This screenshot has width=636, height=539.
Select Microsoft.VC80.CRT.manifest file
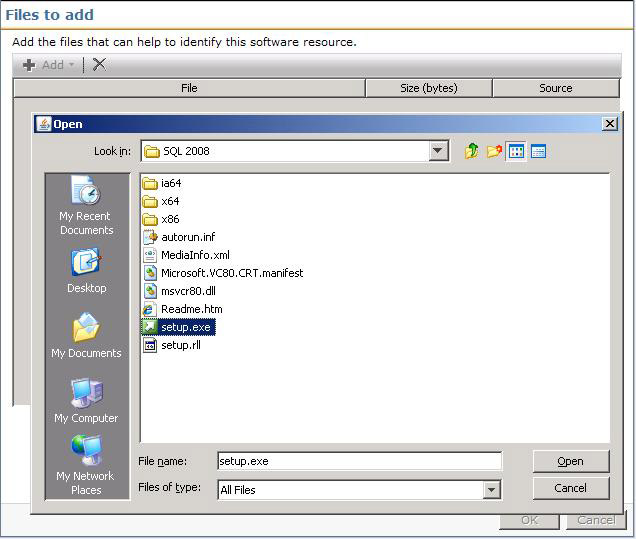click(223, 273)
